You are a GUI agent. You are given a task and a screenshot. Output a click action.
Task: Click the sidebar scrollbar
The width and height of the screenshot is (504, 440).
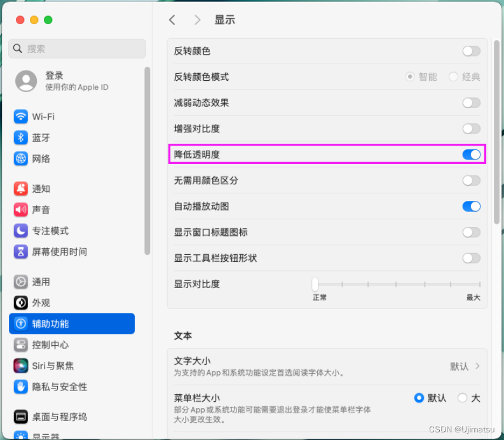point(147,161)
